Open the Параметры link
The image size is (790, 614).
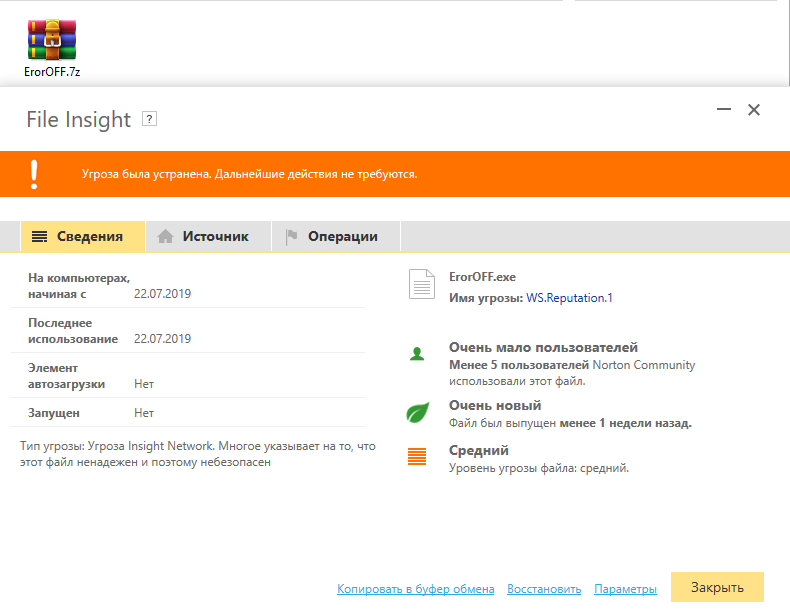point(625,589)
